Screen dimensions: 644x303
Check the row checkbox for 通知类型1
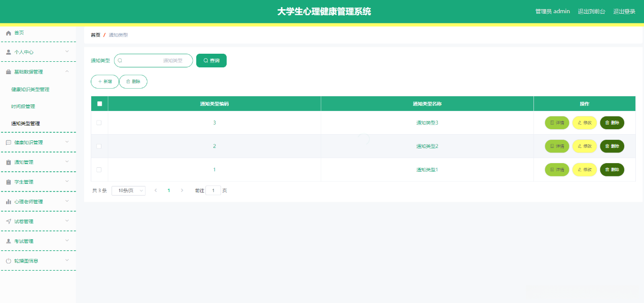pyautogui.click(x=99, y=169)
